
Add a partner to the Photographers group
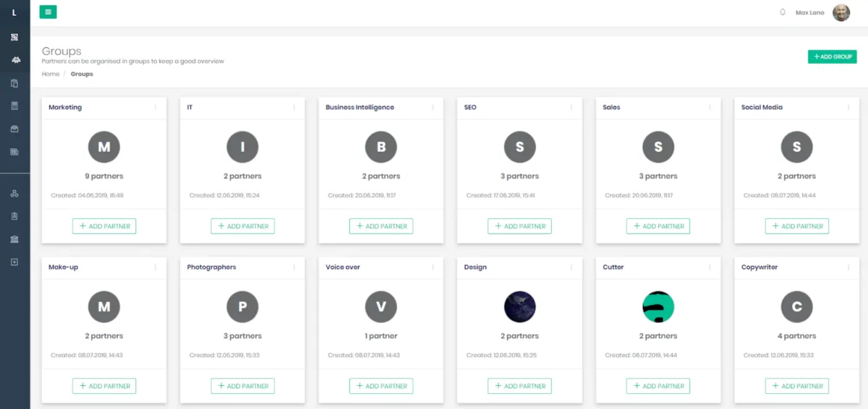pos(242,386)
